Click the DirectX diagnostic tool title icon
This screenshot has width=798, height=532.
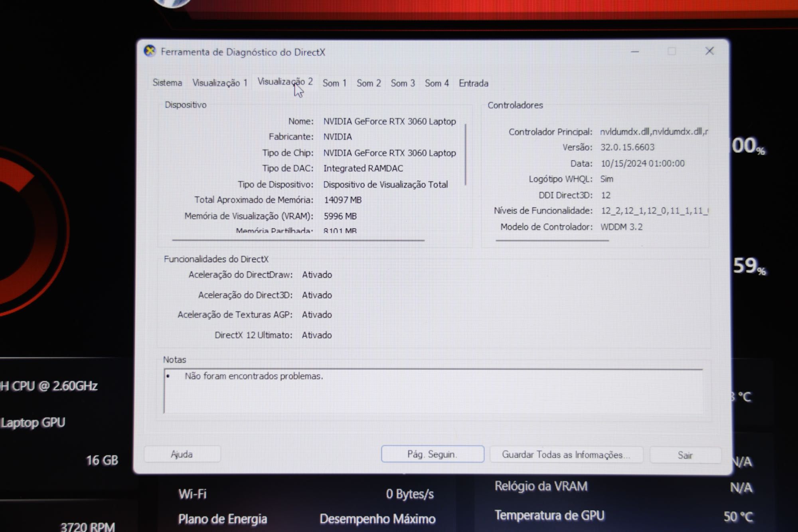150,51
